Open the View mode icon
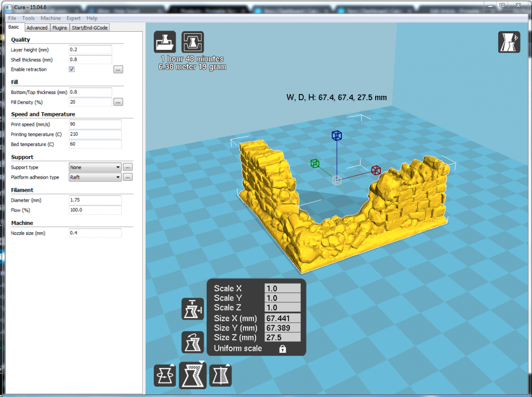Image resolution: width=532 pixels, height=397 pixels. (509, 42)
